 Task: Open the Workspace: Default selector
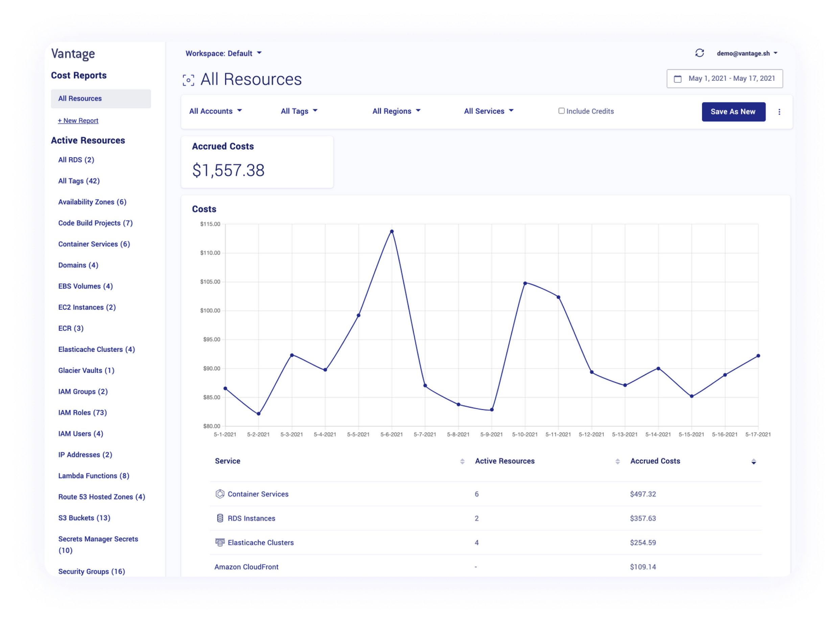(x=223, y=54)
